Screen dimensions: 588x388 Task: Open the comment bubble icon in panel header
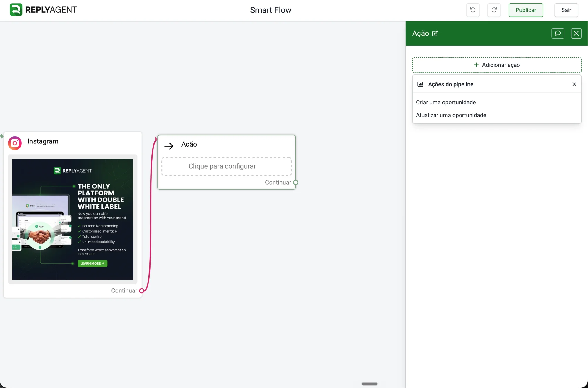558,33
